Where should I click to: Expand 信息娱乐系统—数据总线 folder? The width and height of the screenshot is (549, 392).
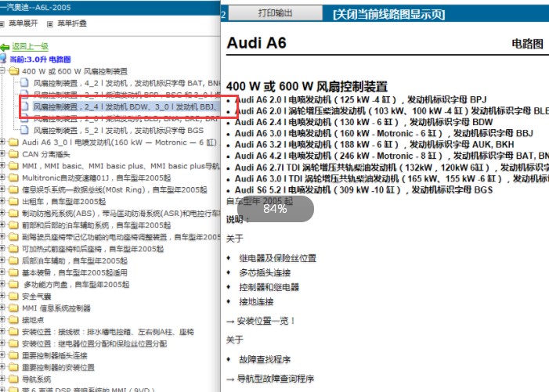click(2, 189)
